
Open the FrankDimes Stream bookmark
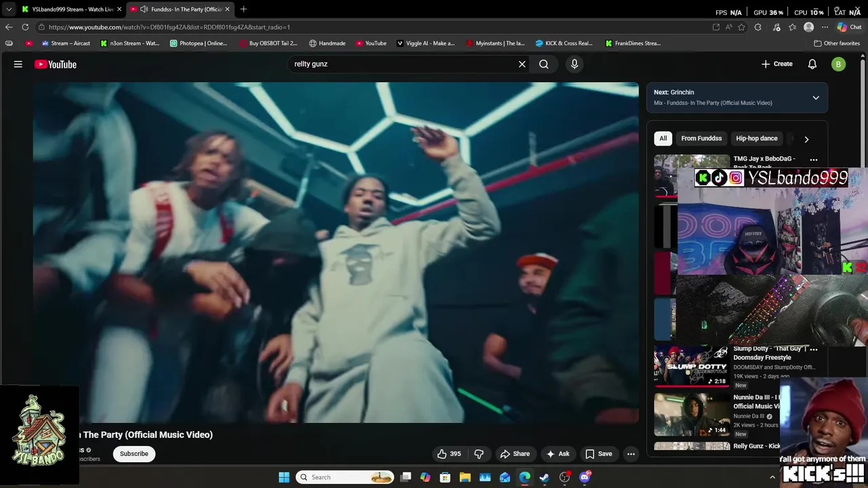coord(633,43)
